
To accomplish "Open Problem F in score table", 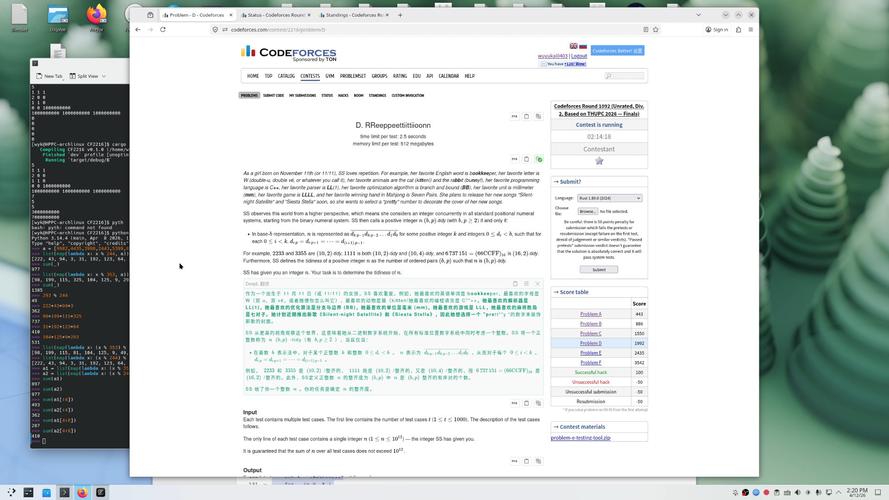I will pos(591,362).
